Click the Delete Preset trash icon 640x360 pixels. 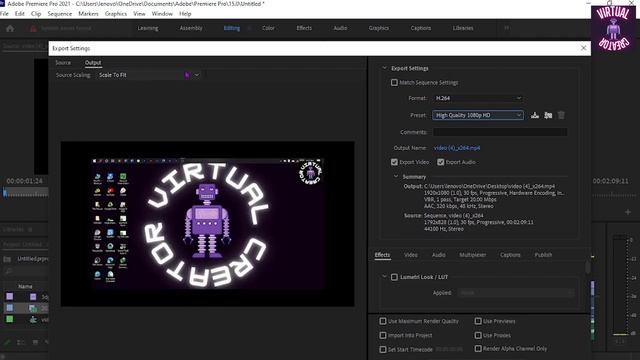(x=561, y=115)
